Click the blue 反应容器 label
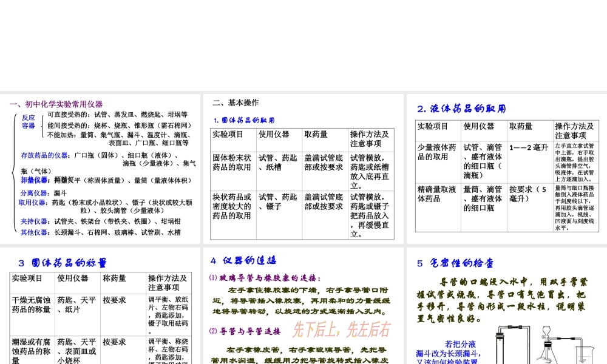 pyautogui.click(x=29, y=121)
